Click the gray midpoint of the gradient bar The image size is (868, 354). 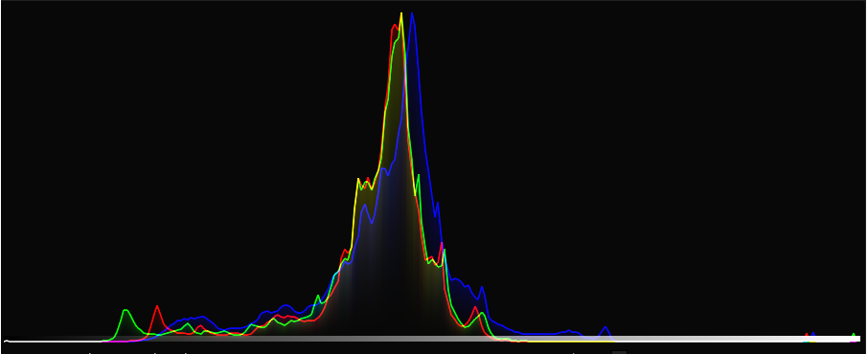(x=432, y=339)
